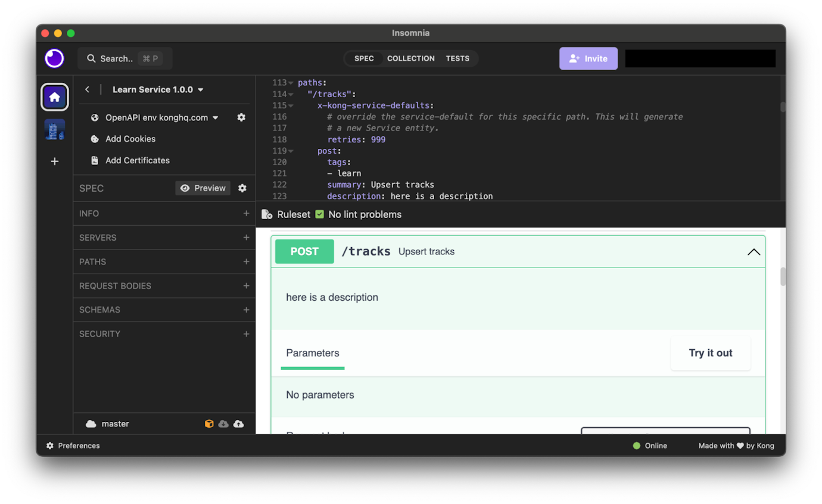This screenshot has height=504, width=822.
Task: Click the Try it out button
Action: (x=710, y=353)
